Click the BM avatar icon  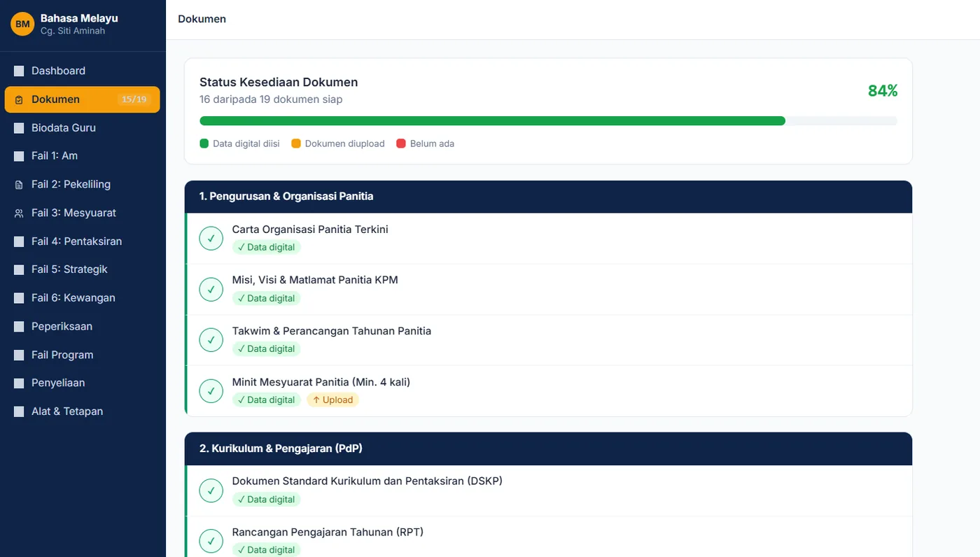click(x=22, y=24)
